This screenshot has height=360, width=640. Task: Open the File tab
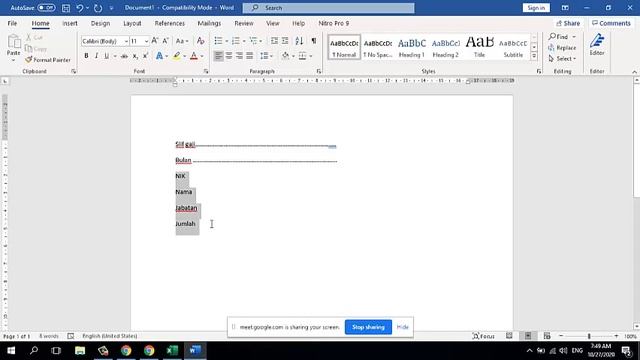(12, 23)
